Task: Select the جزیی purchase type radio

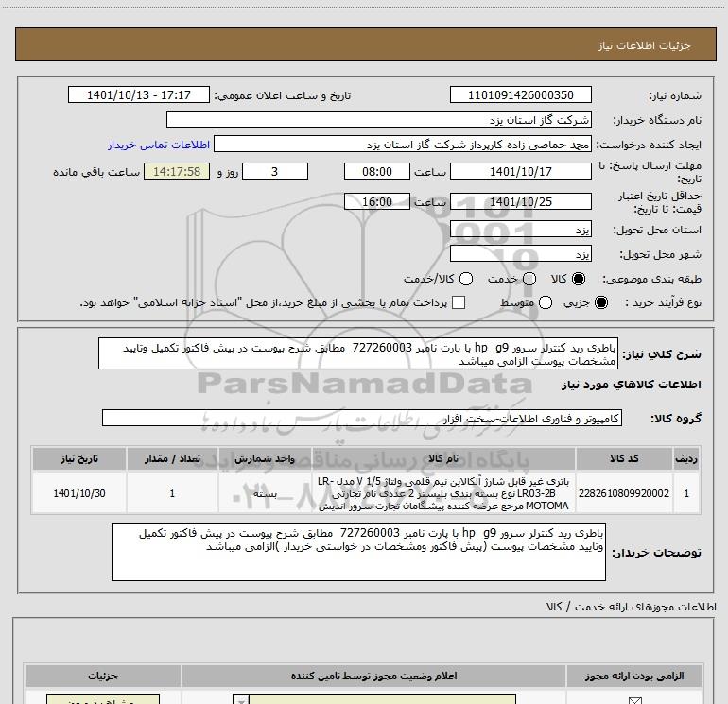Action: coord(600,302)
